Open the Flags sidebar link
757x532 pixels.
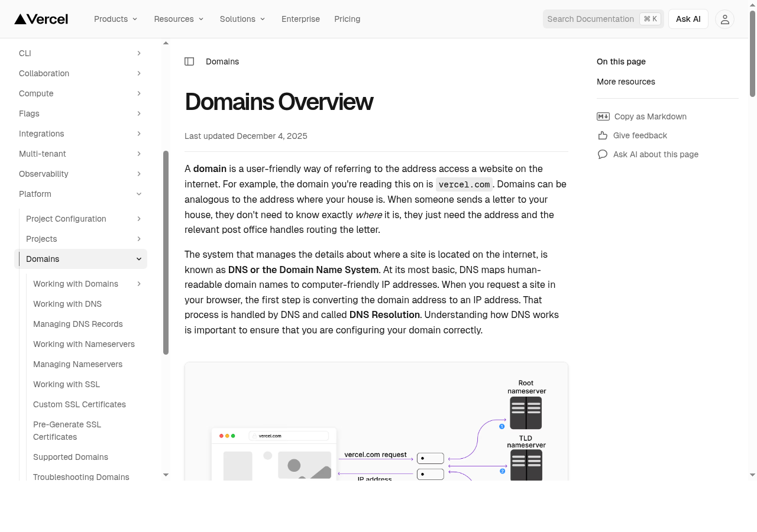pos(29,113)
